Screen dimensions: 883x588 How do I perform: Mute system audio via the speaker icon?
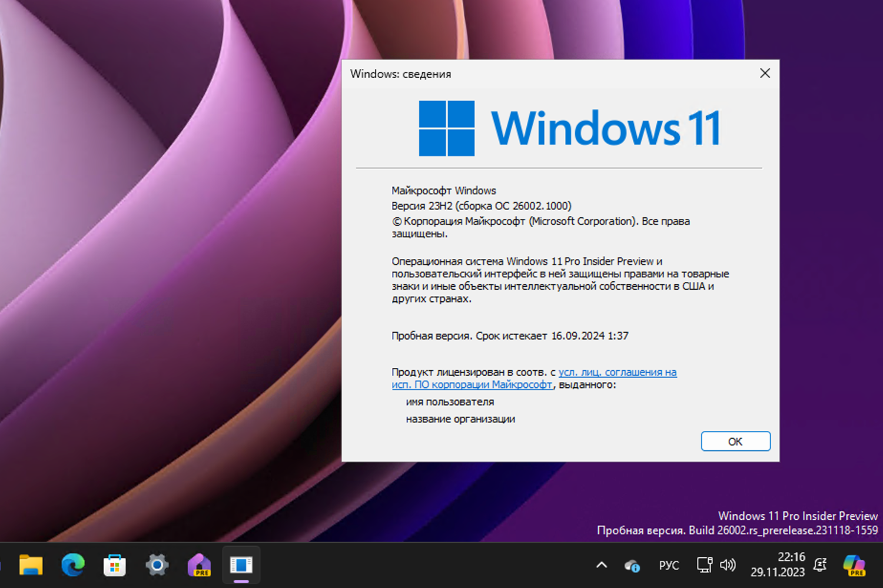tap(728, 565)
